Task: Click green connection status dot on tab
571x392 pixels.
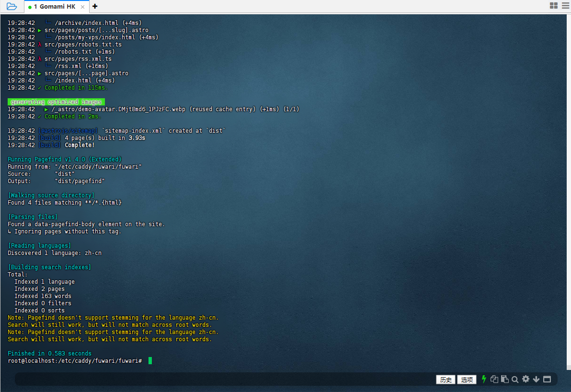Action: pyautogui.click(x=30, y=7)
